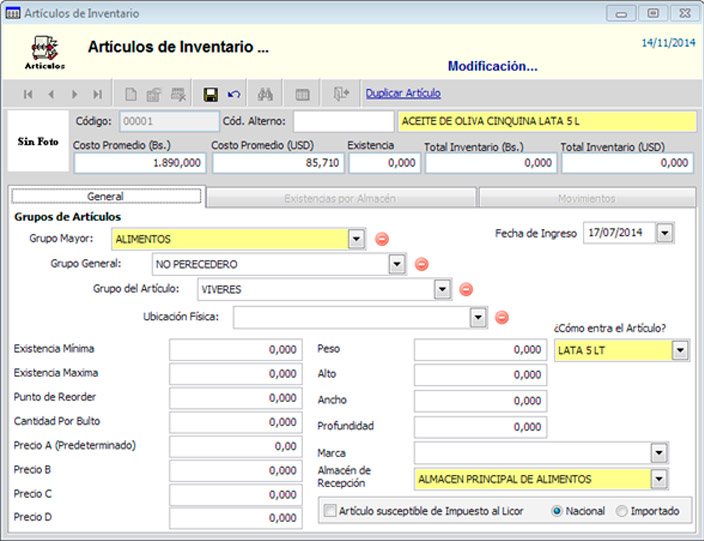
Task: Open the Almacén de Recepción dropdown
Action: tap(658, 479)
